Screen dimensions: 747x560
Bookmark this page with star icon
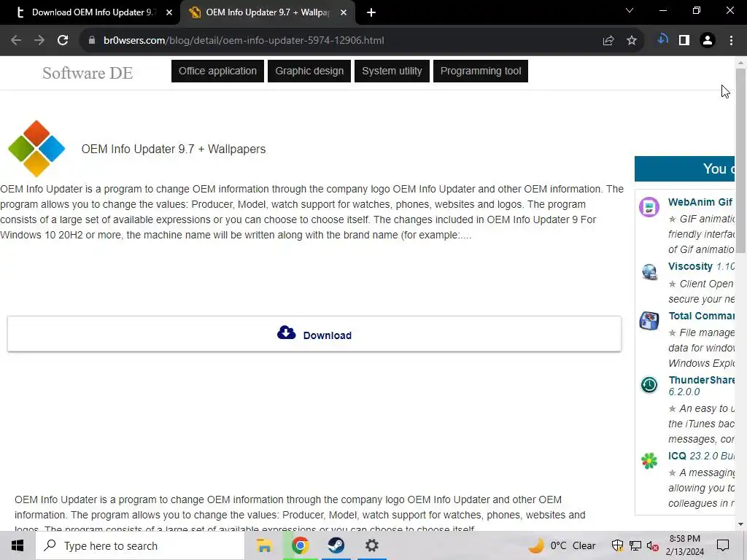pos(632,41)
